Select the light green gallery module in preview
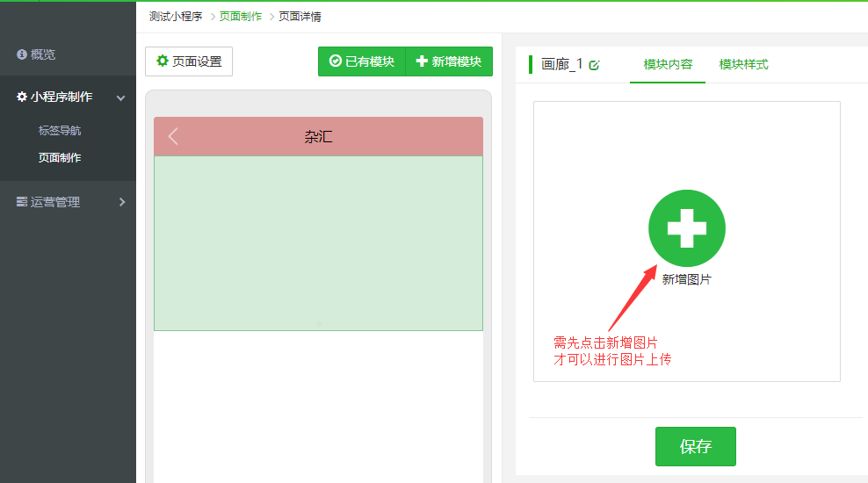868x483 pixels. click(318, 243)
